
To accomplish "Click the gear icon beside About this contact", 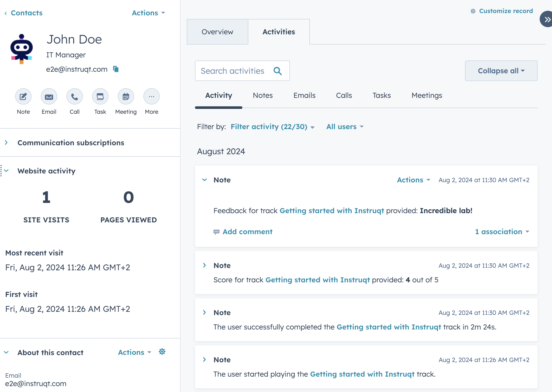I will [162, 352].
